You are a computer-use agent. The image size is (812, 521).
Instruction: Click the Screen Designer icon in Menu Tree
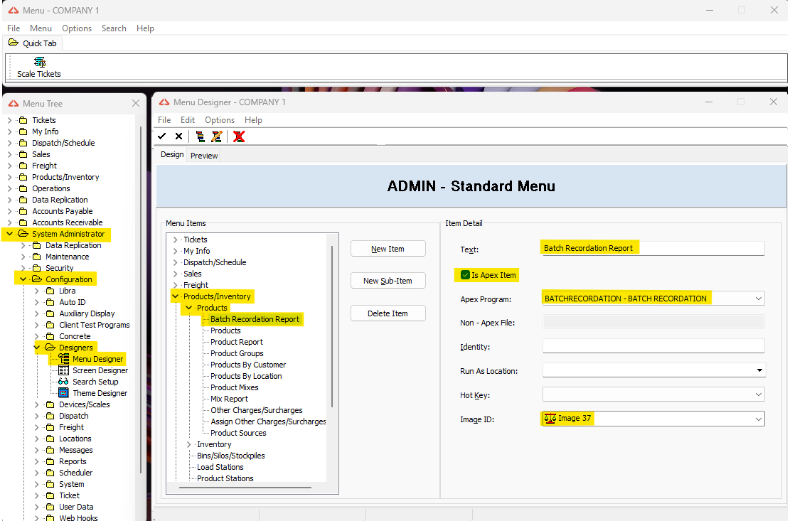click(64, 370)
